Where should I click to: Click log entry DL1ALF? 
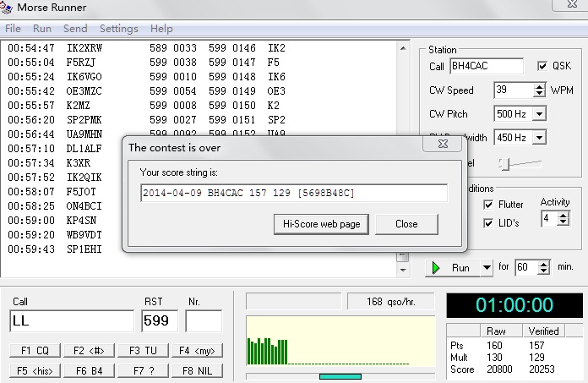click(84, 149)
